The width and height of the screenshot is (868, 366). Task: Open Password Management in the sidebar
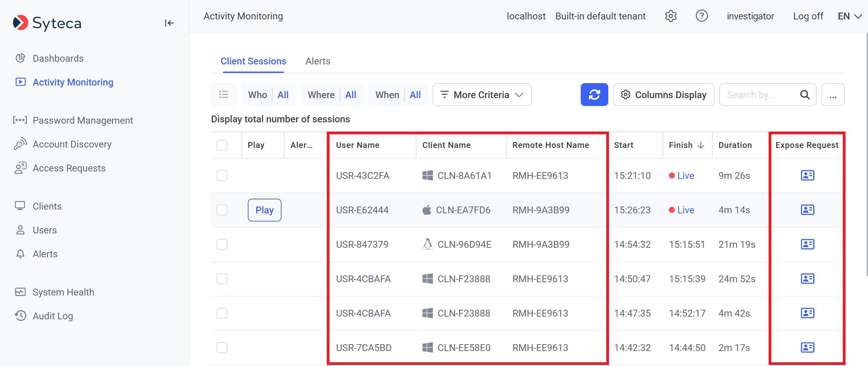83,121
